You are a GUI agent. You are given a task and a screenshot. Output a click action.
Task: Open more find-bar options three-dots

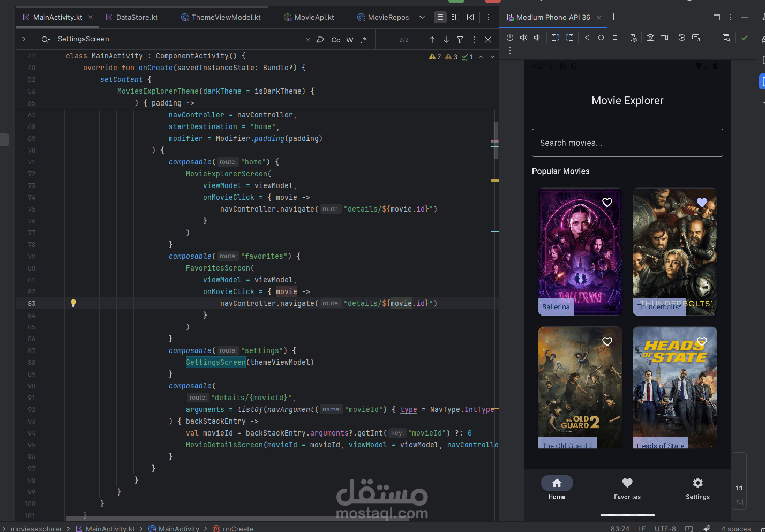coord(474,40)
